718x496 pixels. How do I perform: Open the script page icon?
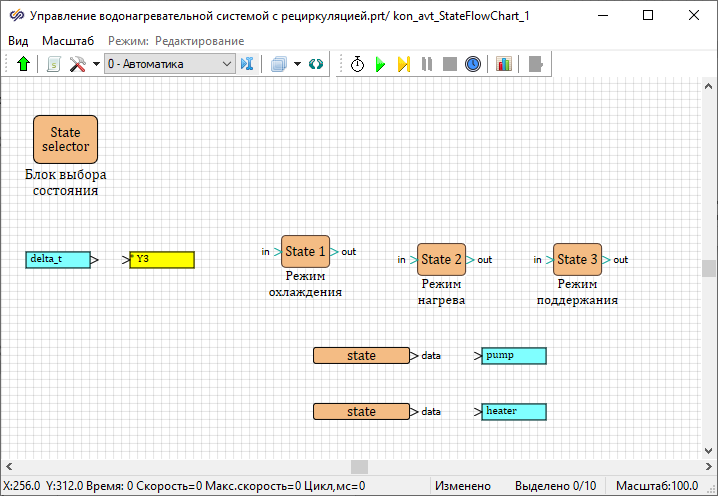click(x=54, y=64)
